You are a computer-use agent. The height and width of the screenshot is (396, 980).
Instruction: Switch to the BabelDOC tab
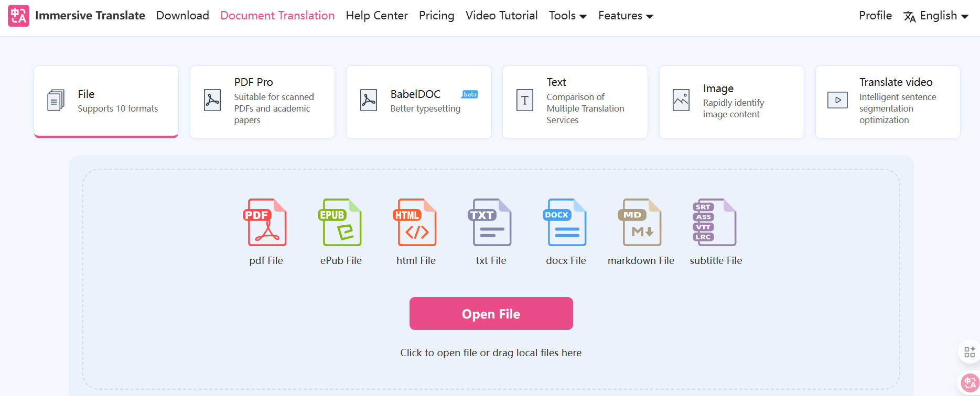pyautogui.click(x=418, y=102)
